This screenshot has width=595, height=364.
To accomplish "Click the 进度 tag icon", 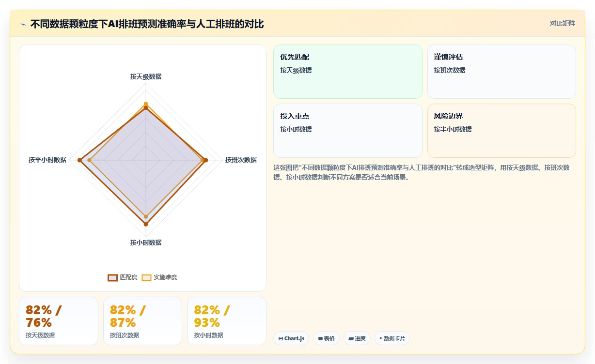I will pos(351,339).
